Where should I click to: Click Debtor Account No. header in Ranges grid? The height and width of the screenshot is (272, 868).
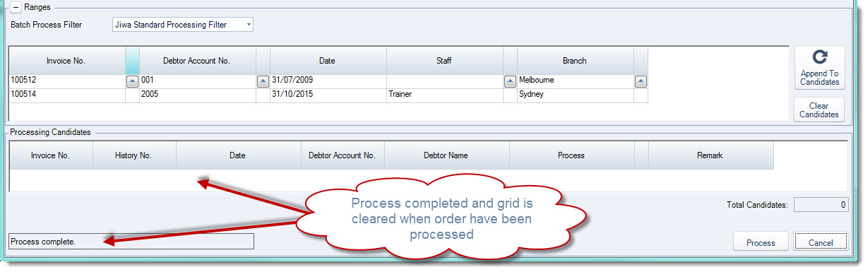point(198,61)
